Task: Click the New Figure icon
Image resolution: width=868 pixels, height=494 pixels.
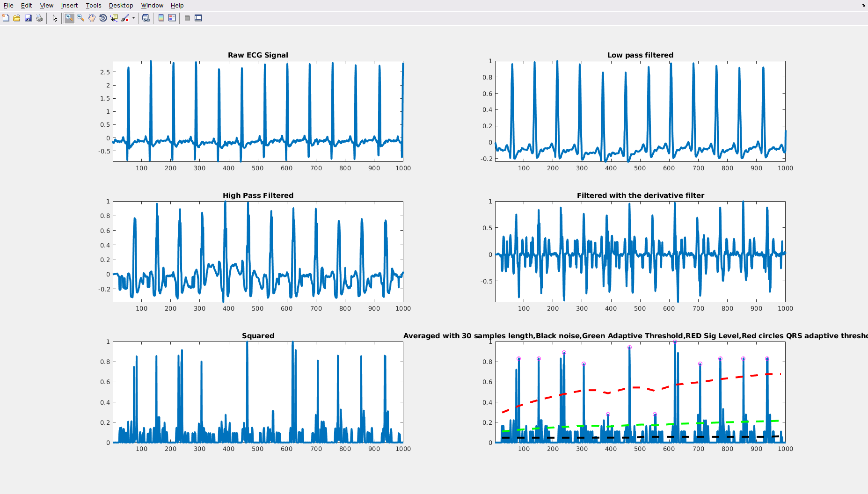Action: point(6,18)
